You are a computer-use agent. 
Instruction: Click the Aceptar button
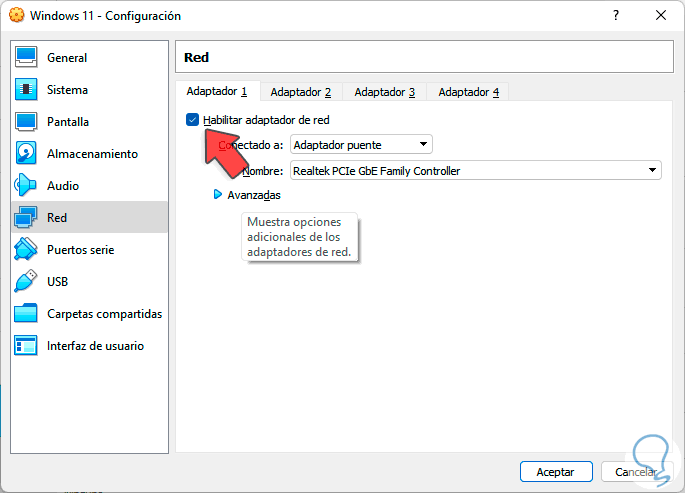[x=556, y=472]
